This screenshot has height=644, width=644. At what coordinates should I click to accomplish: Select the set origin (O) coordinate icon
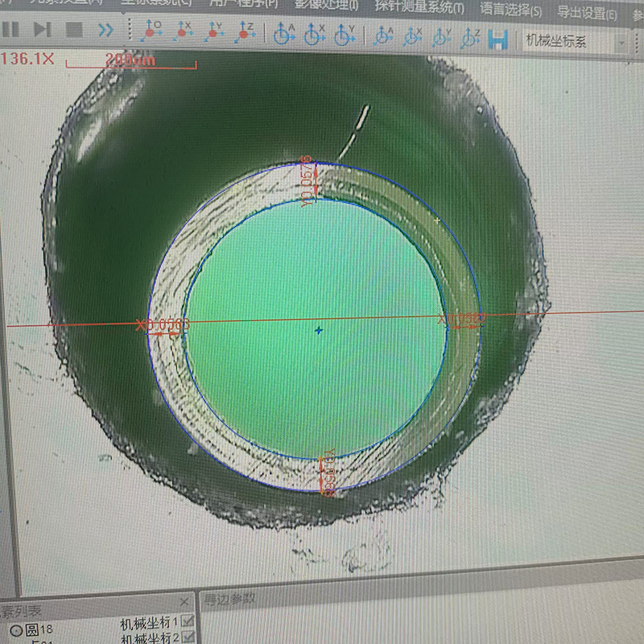[151, 32]
